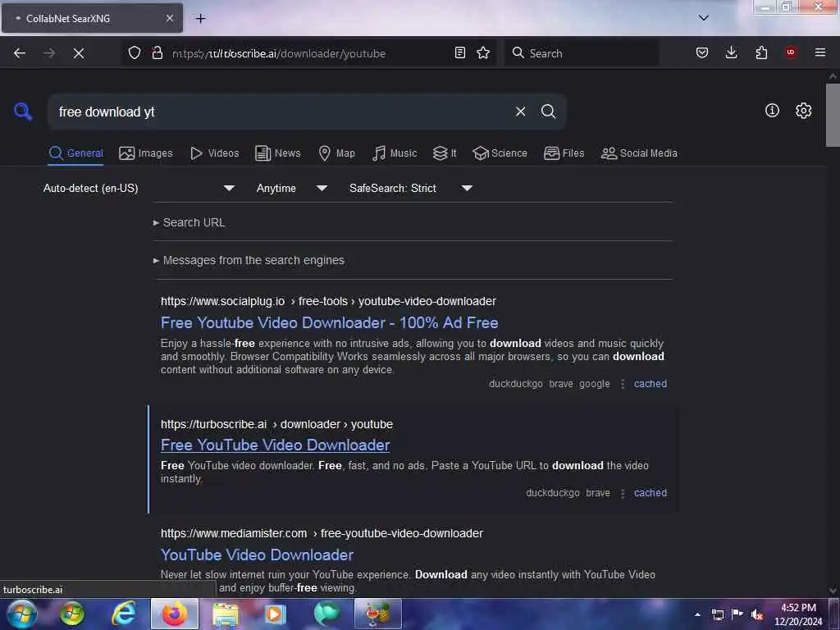
Task: Switch to Social Media category
Action: click(x=639, y=153)
